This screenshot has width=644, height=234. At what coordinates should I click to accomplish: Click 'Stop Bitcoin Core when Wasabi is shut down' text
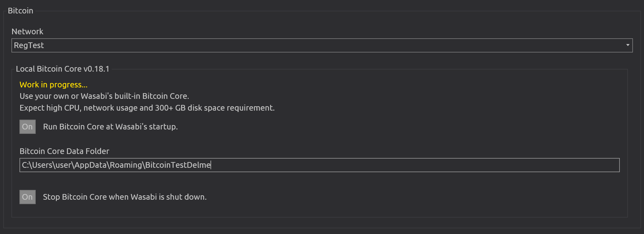pyautogui.click(x=125, y=197)
